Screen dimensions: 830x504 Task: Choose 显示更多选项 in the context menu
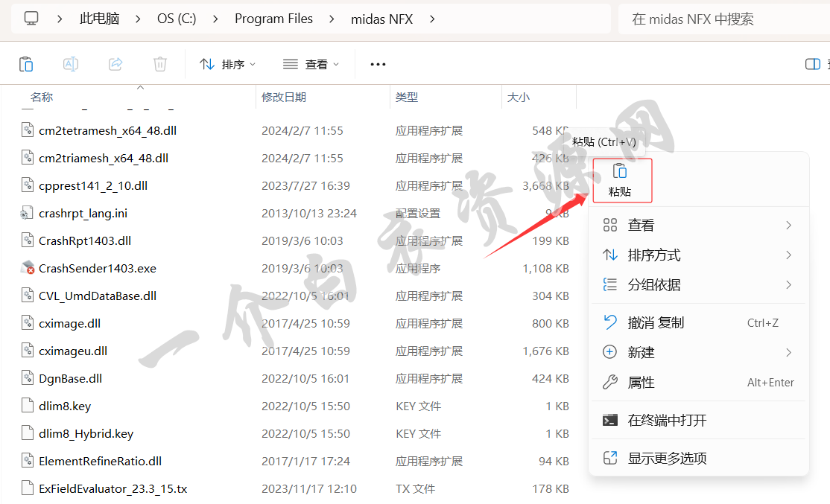(698, 458)
